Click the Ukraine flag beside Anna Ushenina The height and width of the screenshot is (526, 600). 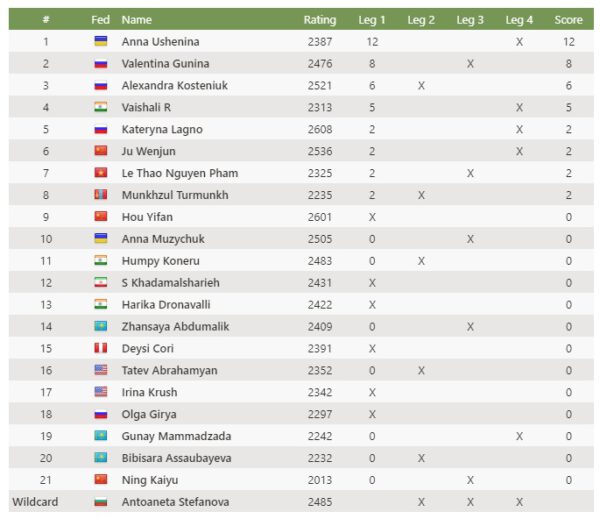[x=100, y=41]
